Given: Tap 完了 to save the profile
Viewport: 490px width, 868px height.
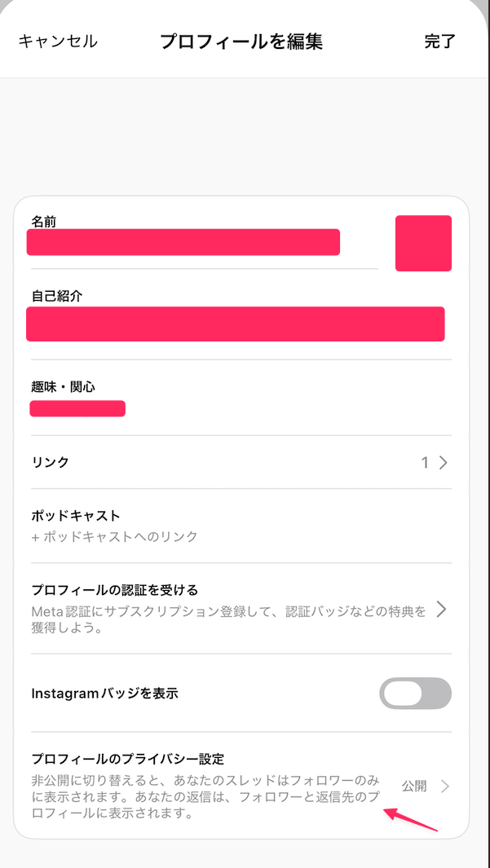Looking at the screenshot, I should 441,41.
